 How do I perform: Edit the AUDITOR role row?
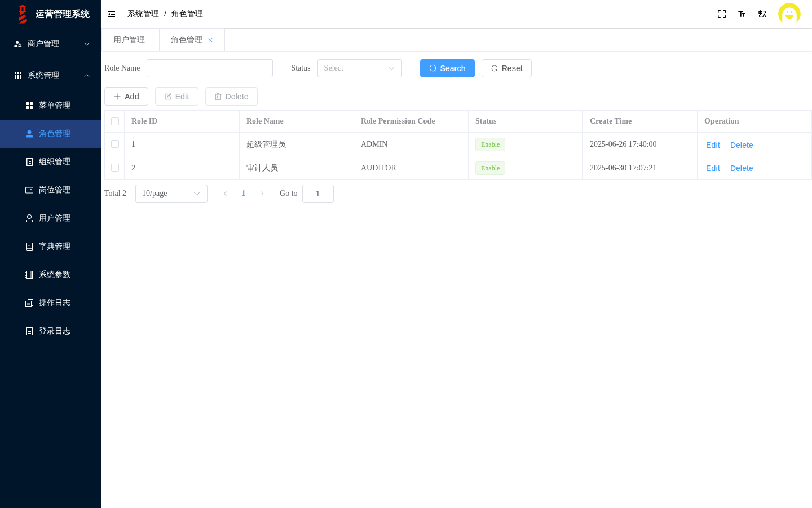pyautogui.click(x=713, y=168)
